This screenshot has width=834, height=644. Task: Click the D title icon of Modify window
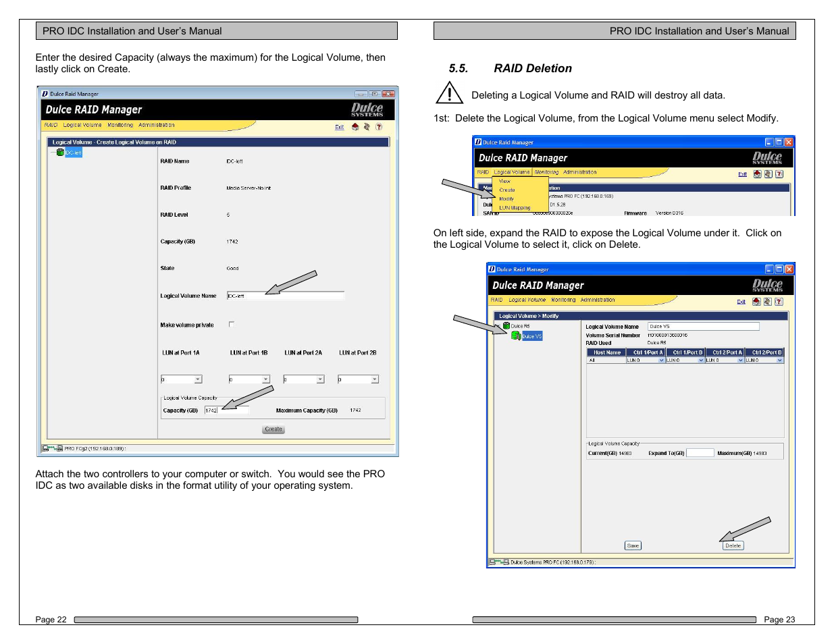[492, 269]
